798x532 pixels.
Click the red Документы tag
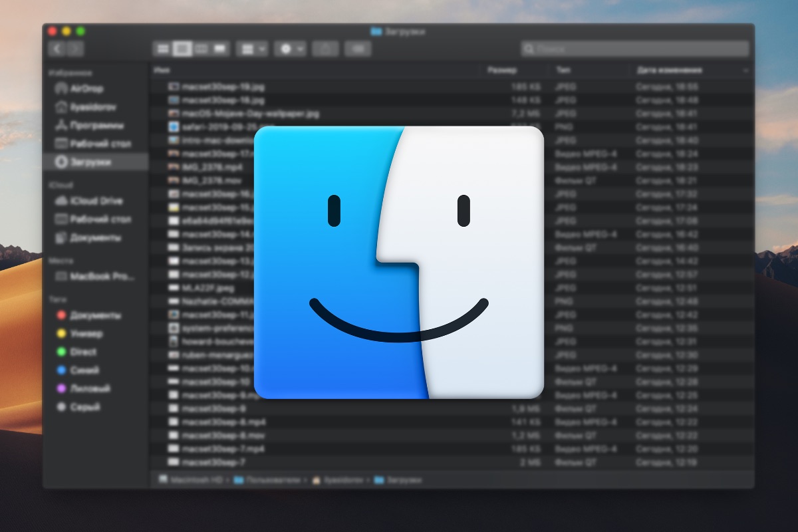(x=94, y=315)
